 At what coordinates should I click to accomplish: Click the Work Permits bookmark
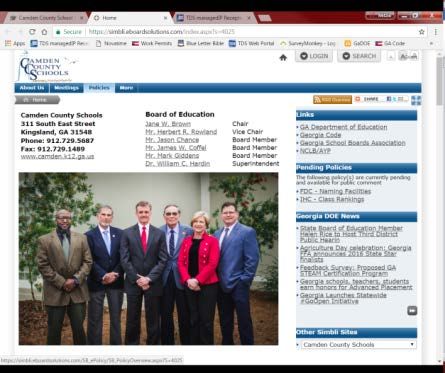tap(152, 43)
